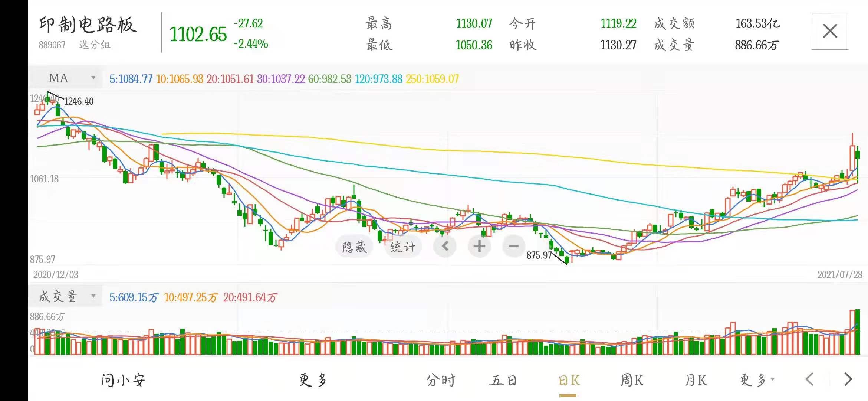Tap the low marker label 875.97
Viewport: 868px width, 401px height.
(x=539, y=255)
